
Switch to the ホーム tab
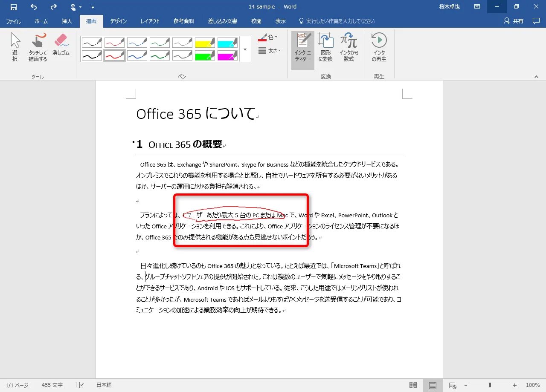pyautogui.click(x=41, y=21)
